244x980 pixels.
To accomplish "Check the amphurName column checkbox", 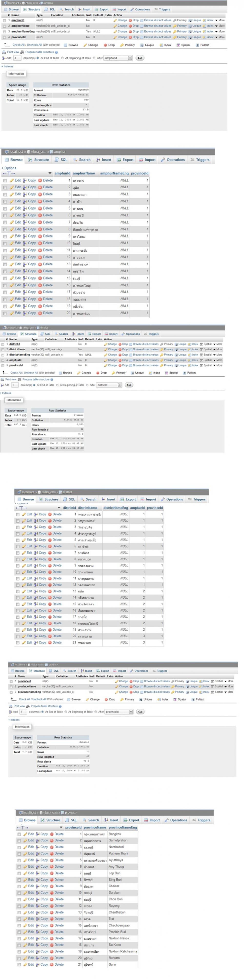I will click(4, 26).
